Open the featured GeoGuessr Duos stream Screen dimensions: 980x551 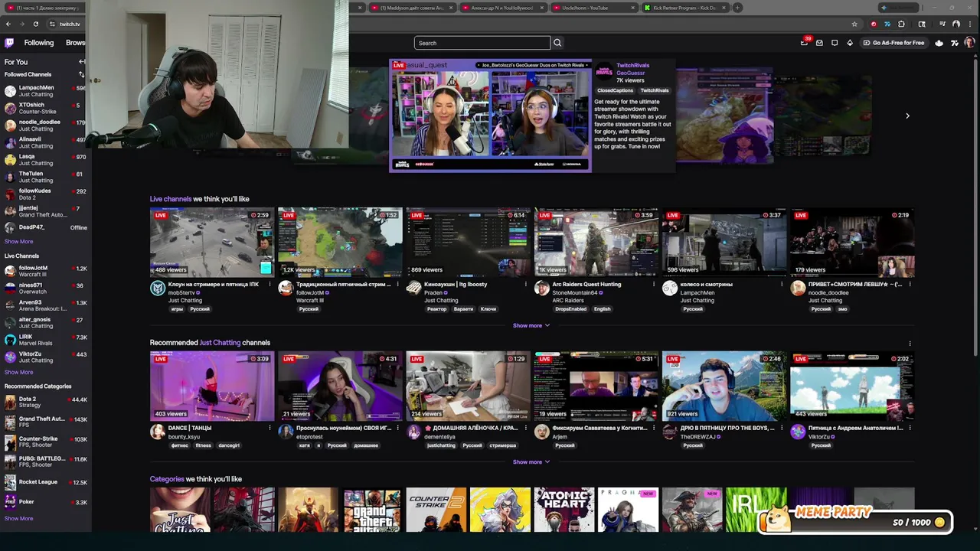[x=490, y=116]
